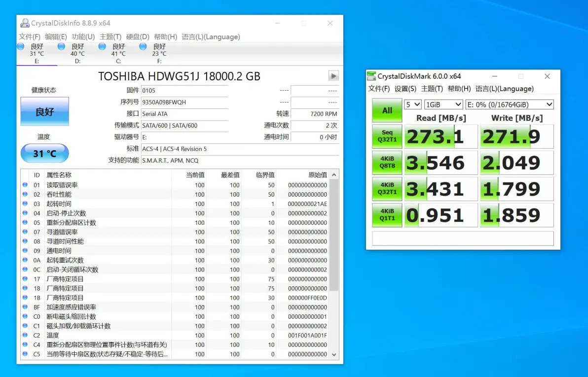Click the CrystalDiskInfo title bar icon
588x377 pixels.
pyautogui.click(x=25, y=23)
